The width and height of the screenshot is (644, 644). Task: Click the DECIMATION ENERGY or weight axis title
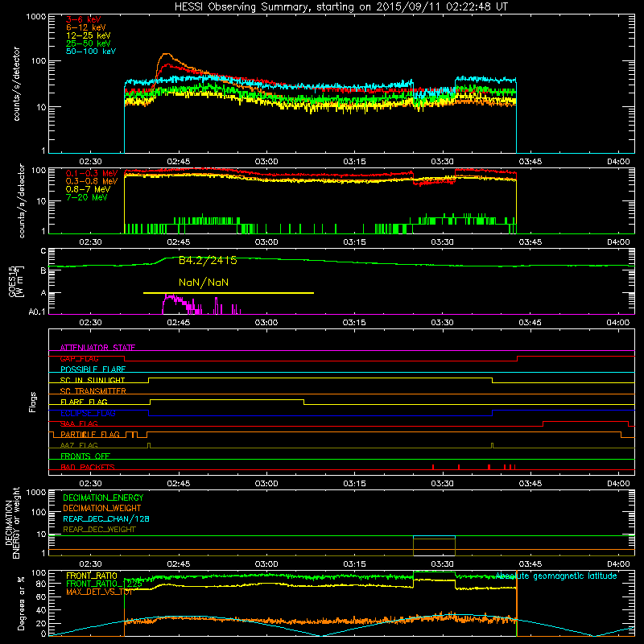point(12,522)
